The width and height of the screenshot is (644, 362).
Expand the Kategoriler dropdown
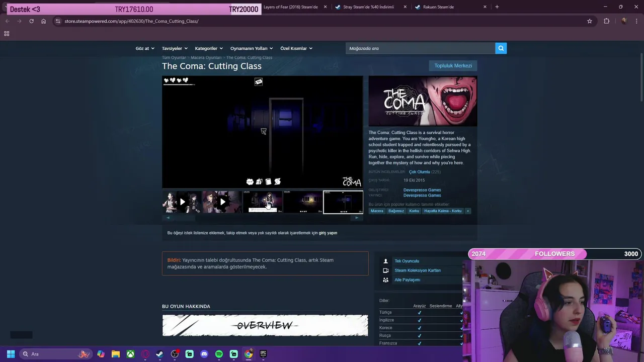click(x=209, y=48)
